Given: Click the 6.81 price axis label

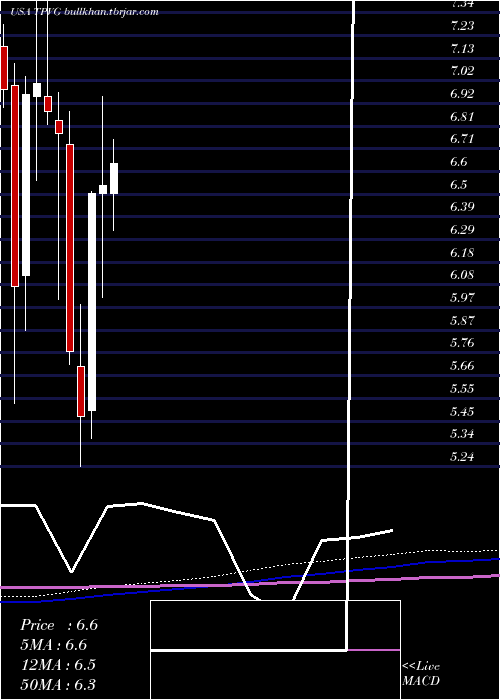Looking at the screenshot, I should click(x=462, y=117).
